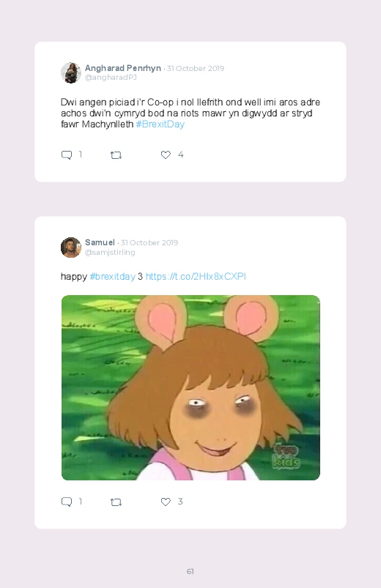The width and height of the screenshot is (381, 588).
Task: Click the like count 4 on Angharad's tweet
Action: click(180, 155)
